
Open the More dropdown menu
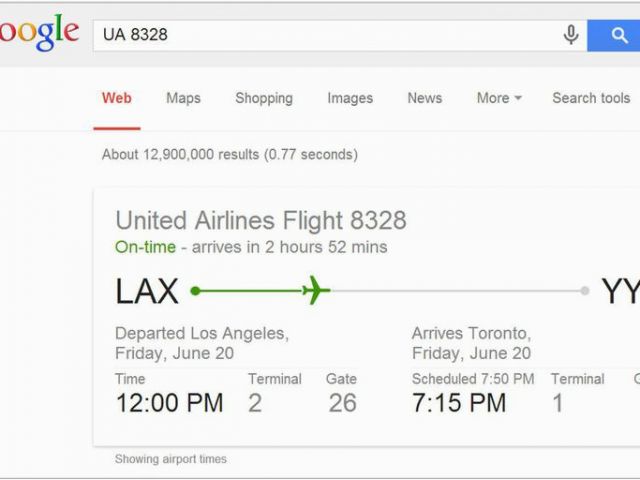[x=499, y=98]
